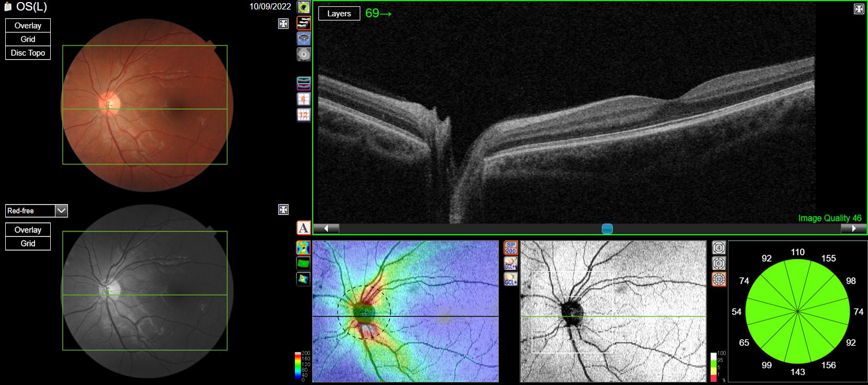
Task: Expand the color fundus image to fullscreen
Action: 283,24
